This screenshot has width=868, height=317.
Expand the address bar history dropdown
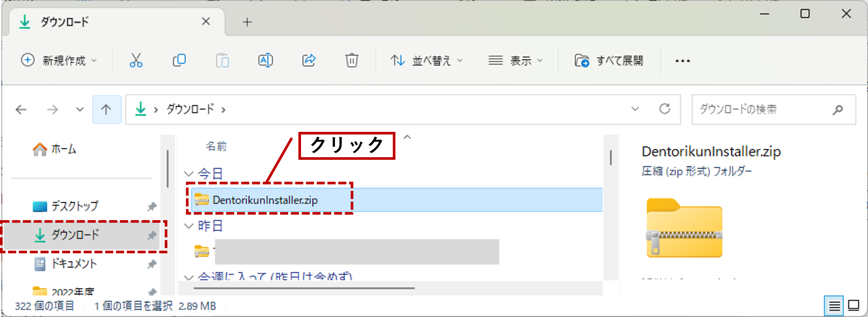pyautogui.click(x=635, y=109)
